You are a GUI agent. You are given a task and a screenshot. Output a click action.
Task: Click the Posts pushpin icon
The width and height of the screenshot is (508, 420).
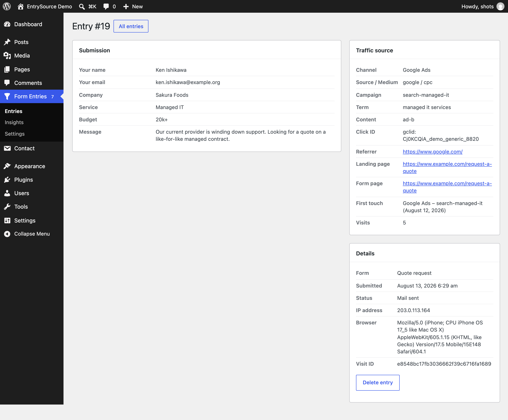7,42
